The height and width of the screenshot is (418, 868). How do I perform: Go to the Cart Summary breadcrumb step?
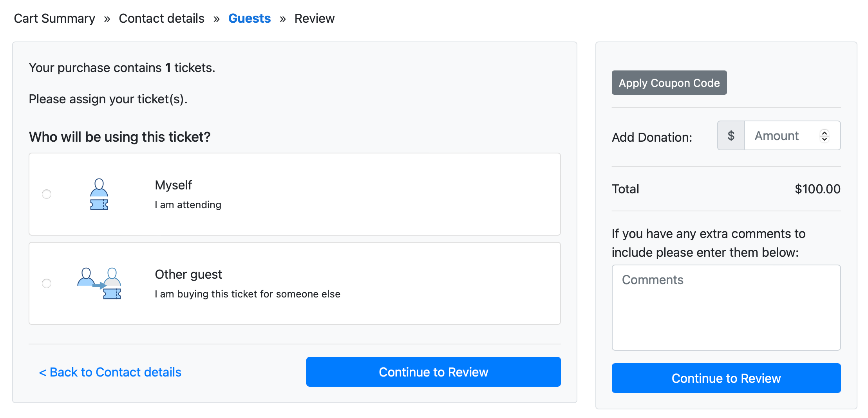[54, 18]
